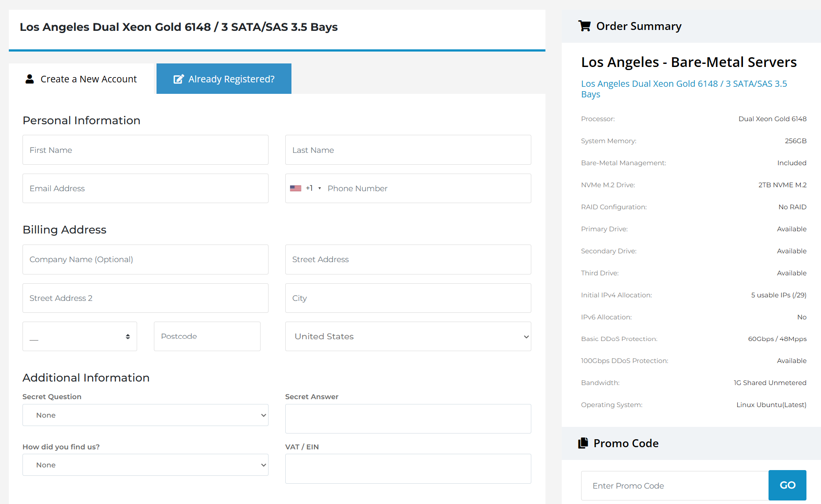Click the shopping cart icon in Order Summary
The height and width of the screenshot is (504, 821).
[584, 26]
